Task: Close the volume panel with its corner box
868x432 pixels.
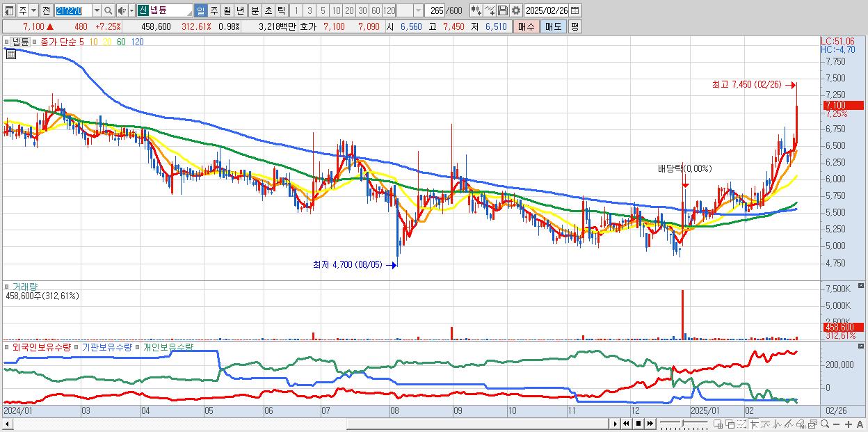Action: (x=860, y=286)
